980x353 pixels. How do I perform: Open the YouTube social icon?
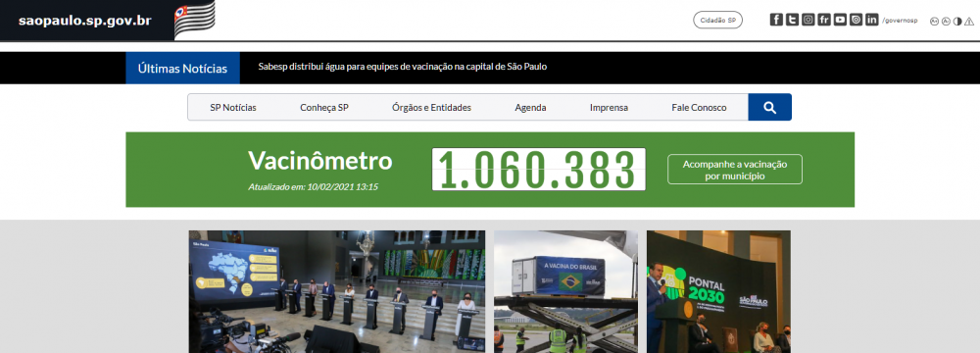(x=840, y=20)
